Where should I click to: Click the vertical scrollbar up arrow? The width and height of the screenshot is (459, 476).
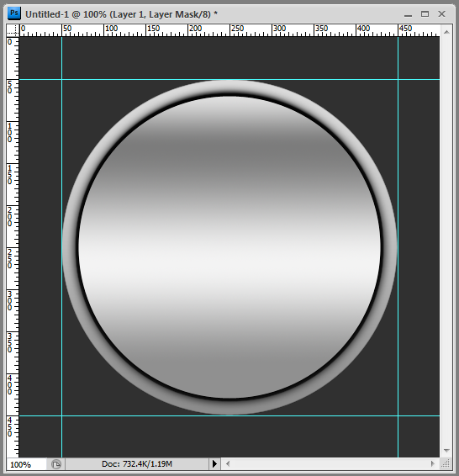[446, 32]
